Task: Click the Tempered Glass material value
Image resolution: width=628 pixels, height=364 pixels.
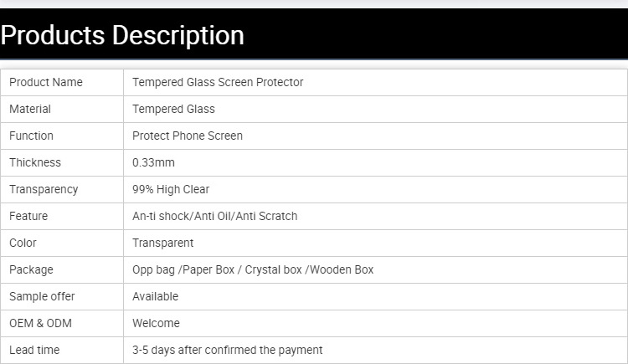Action: click(173, 109)
